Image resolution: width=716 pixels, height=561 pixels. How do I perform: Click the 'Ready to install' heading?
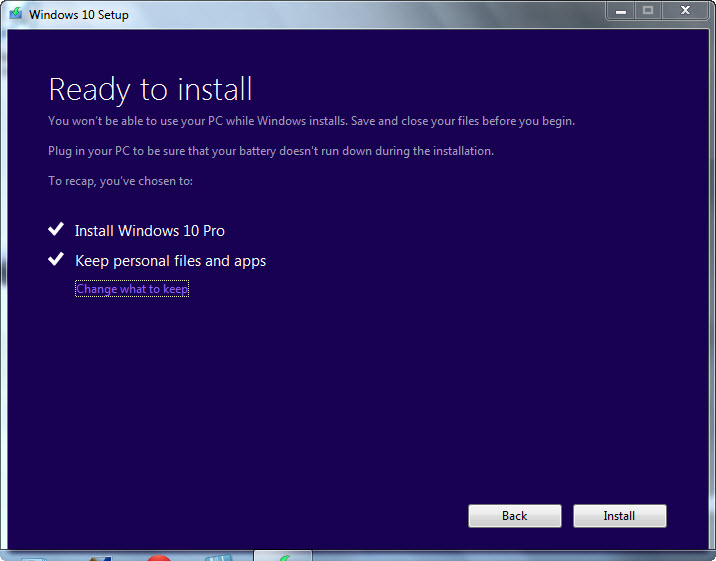[x=150, y=89]
